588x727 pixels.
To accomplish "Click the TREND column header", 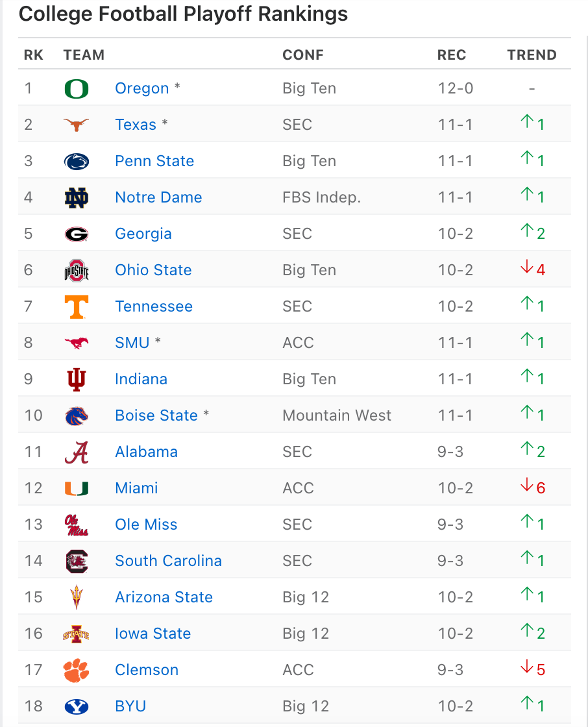I will (532, 55).
